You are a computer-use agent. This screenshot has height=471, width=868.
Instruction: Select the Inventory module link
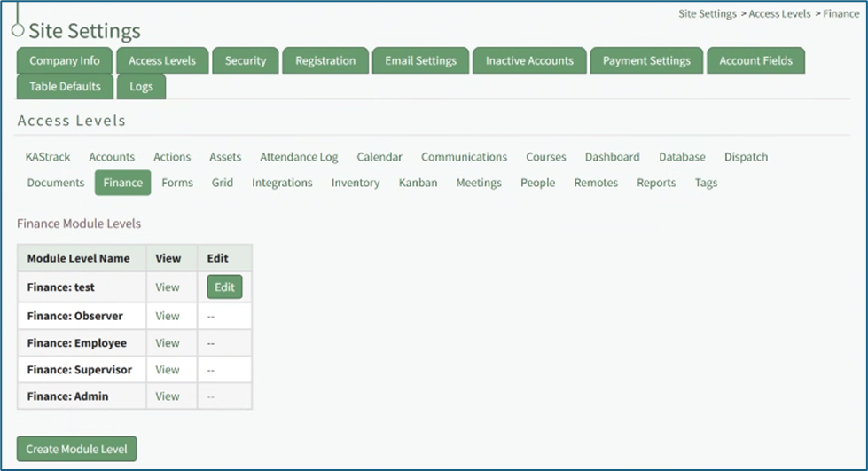(x=356, y=183)
